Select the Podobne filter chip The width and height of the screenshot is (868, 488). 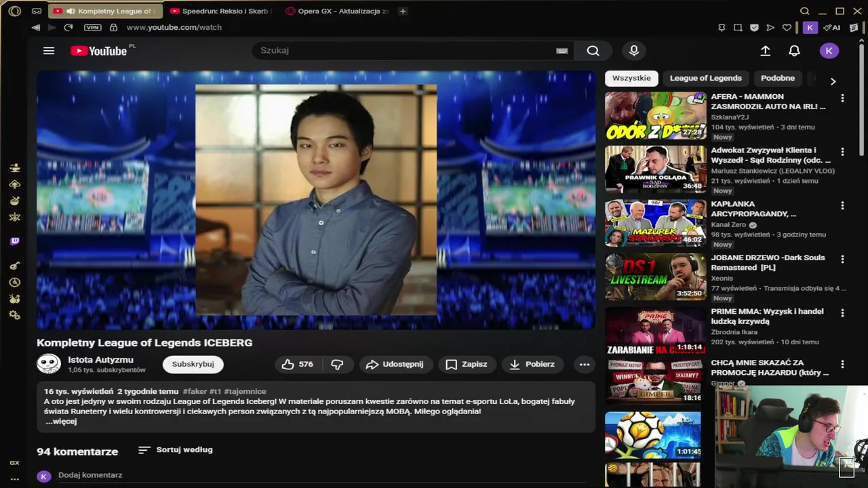coord(778,78)
